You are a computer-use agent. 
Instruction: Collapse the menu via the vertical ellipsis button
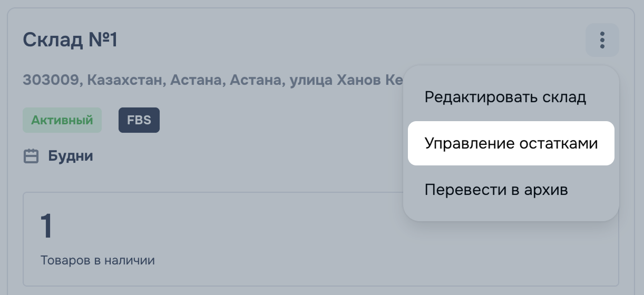602,40
